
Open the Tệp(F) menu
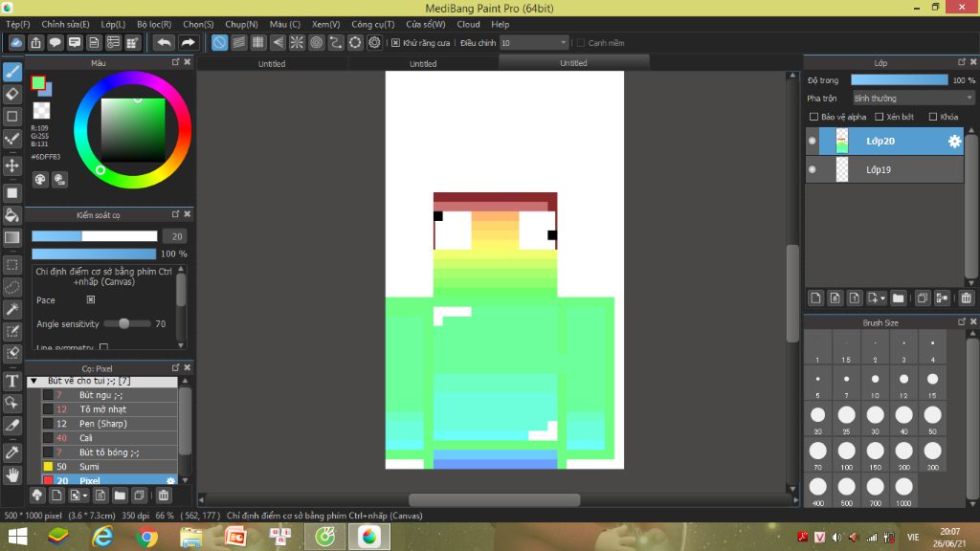[x=17, y=24]
